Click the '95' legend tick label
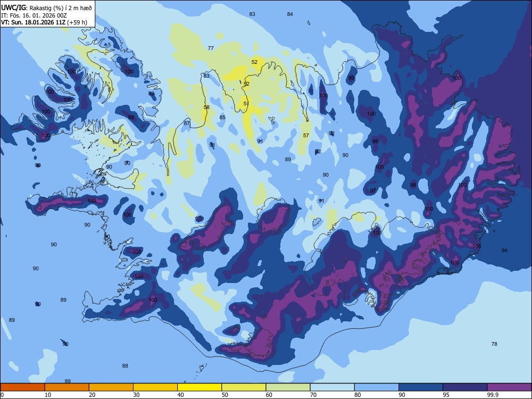532x399 pixels. click(446, 395)
